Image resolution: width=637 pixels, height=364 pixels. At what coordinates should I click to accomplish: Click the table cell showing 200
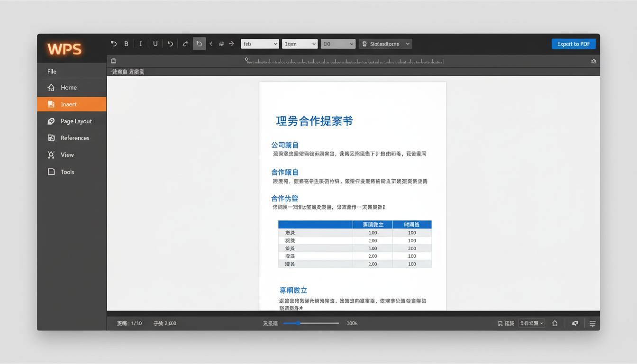tap(412, 248)
